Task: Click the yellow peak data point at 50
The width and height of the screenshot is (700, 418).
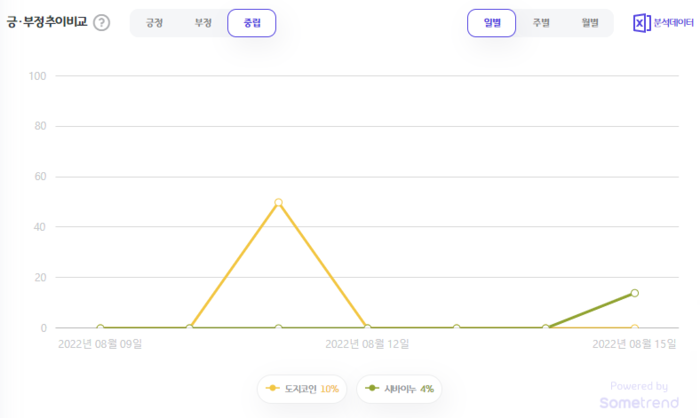Action: [x=278, y=203]
